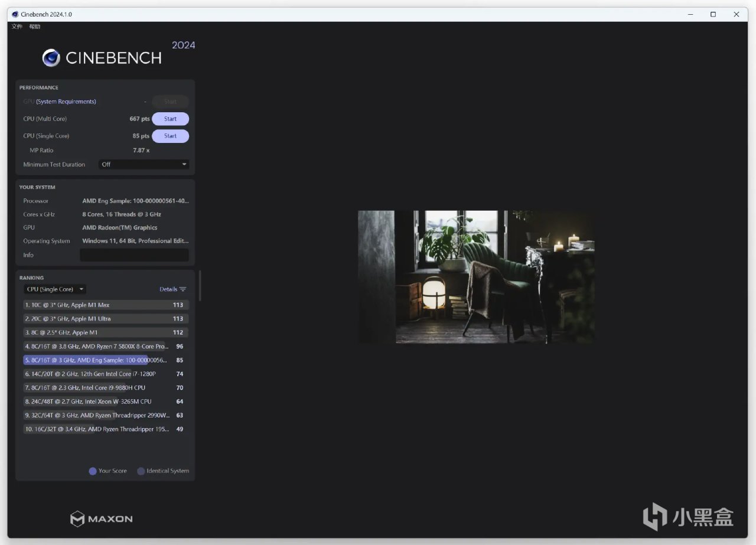This screenshot has width=756, height=545.
Task: Click the Processor value AMD Eng Sample
Action: tap(135, 201)
